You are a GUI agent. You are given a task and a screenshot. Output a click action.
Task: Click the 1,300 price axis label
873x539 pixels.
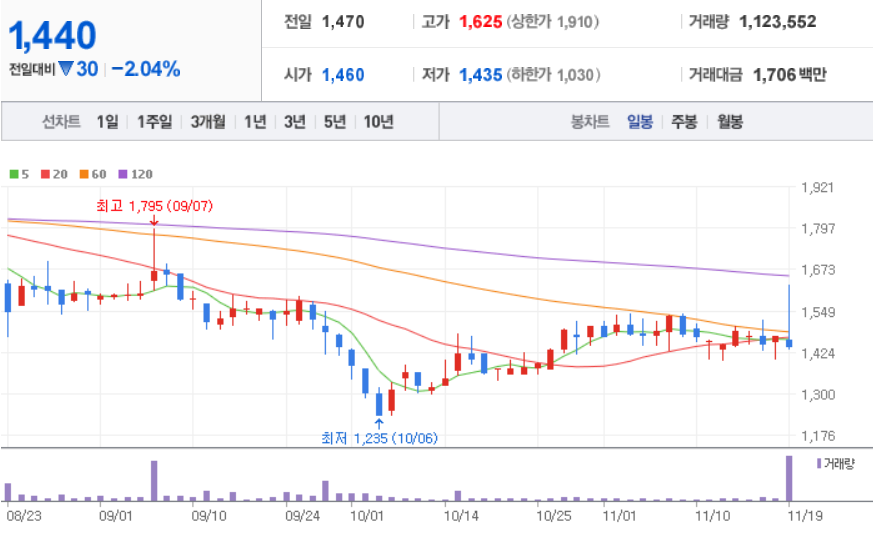[x=817, y=395]
